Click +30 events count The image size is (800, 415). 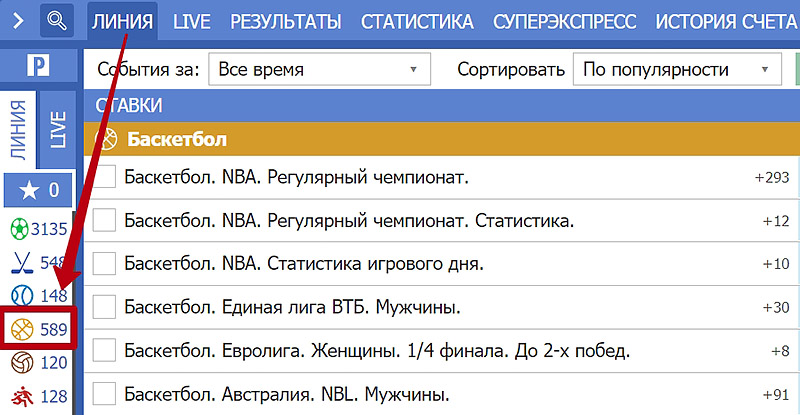[x=776, y=307]
